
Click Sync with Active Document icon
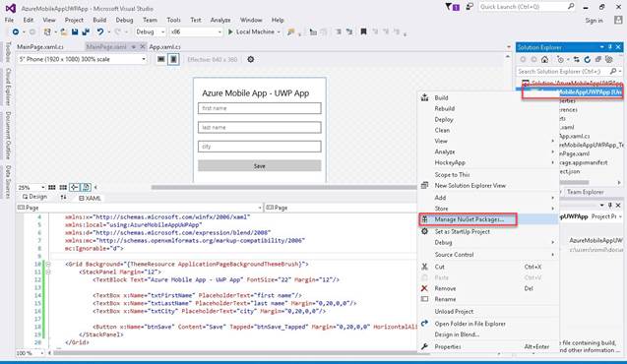pyautogui.click(x=576, y=60)
